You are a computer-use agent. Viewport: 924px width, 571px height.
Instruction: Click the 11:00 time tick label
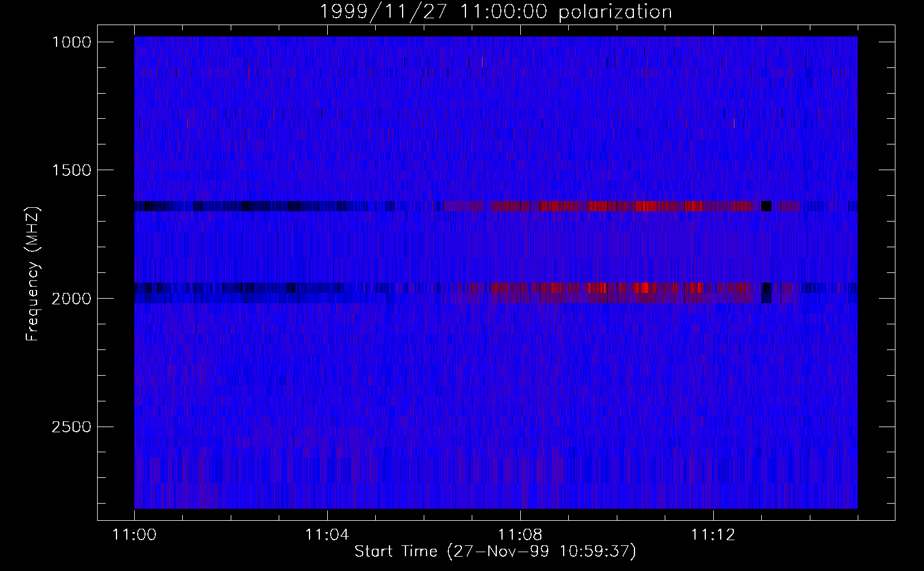point(134,535)
